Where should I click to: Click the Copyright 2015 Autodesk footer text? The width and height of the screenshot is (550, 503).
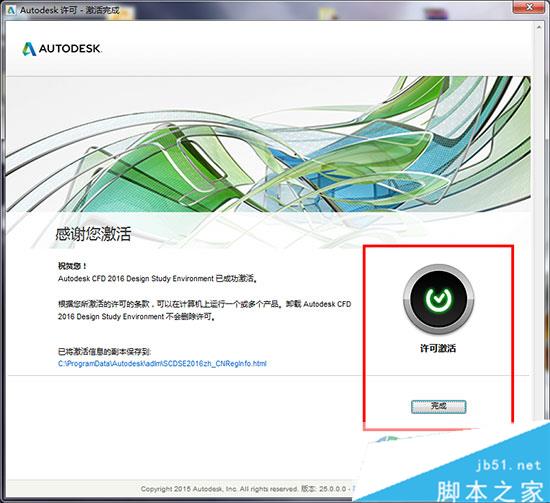click(x=247, y=488)
